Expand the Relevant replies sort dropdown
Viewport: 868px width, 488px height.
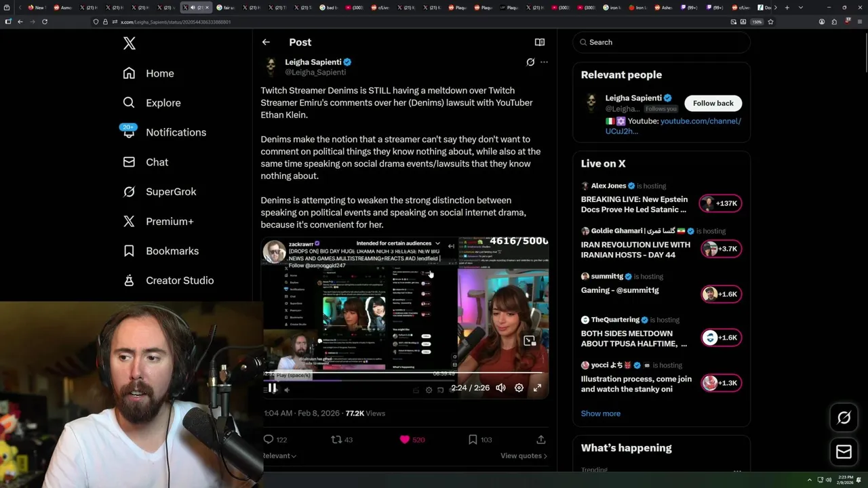pos(279,456)
